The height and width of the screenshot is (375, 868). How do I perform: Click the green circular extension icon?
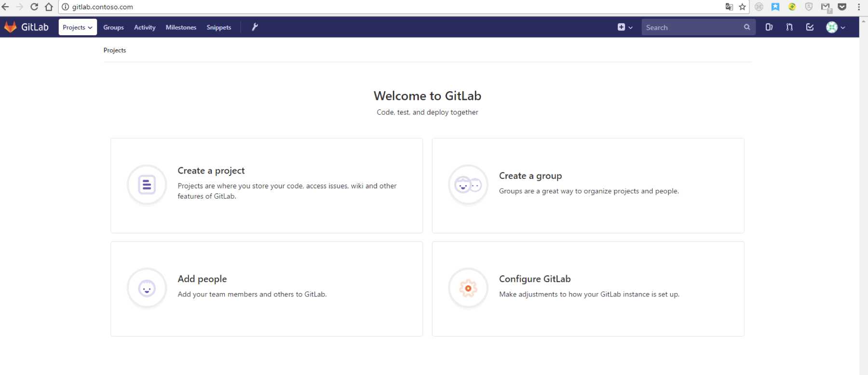click(792, 7)
